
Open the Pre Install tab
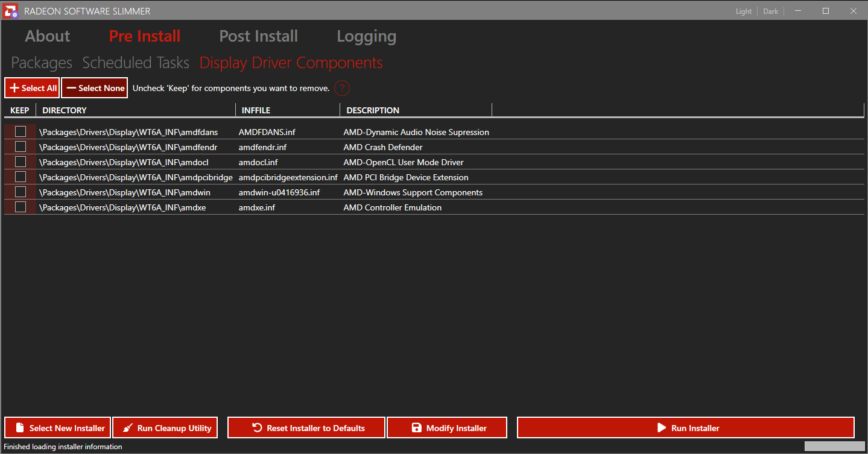145,36
